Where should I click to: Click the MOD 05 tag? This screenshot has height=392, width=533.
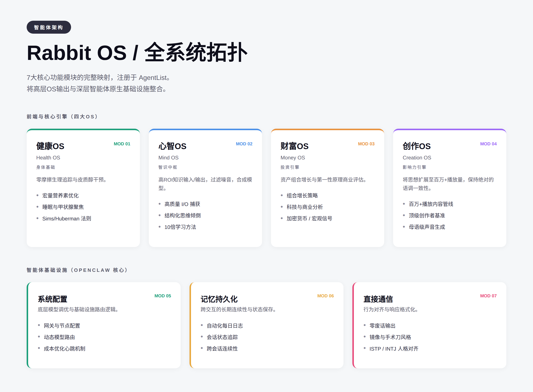pyautogui.click(x=162, y=296)
